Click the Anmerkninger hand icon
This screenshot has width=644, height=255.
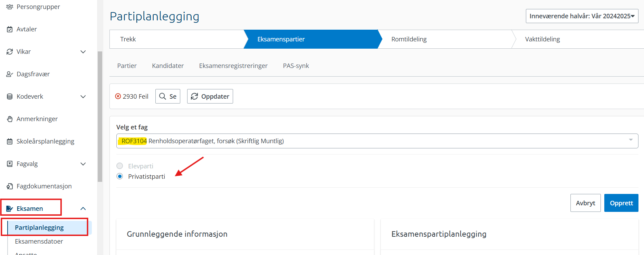click(x=10, y=119)
